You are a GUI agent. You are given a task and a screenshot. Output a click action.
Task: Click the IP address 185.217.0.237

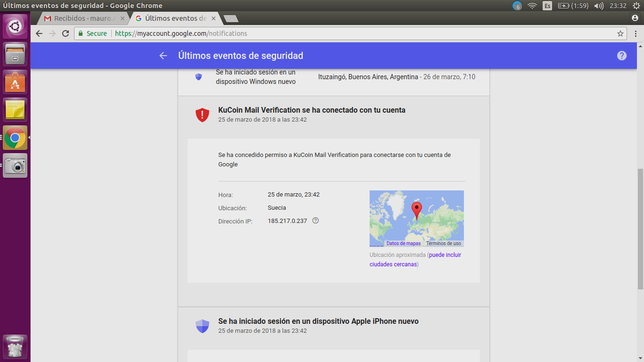[287, 221]
